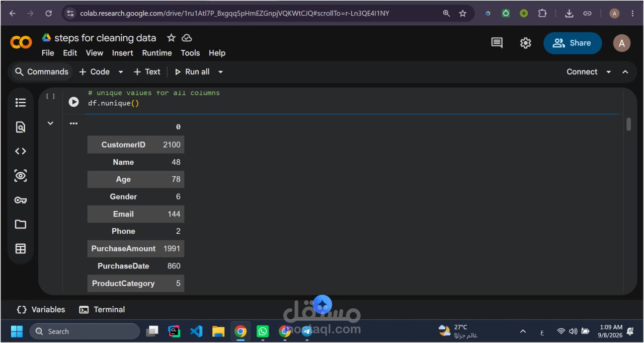Open browser downloads icon
Image resolution: width=644 pixels, height=343 pixels.
569,14
